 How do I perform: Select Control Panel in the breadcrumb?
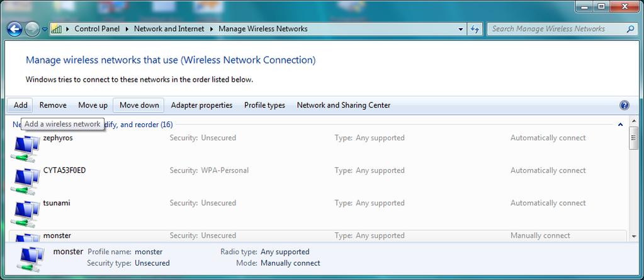coord(97,29)
